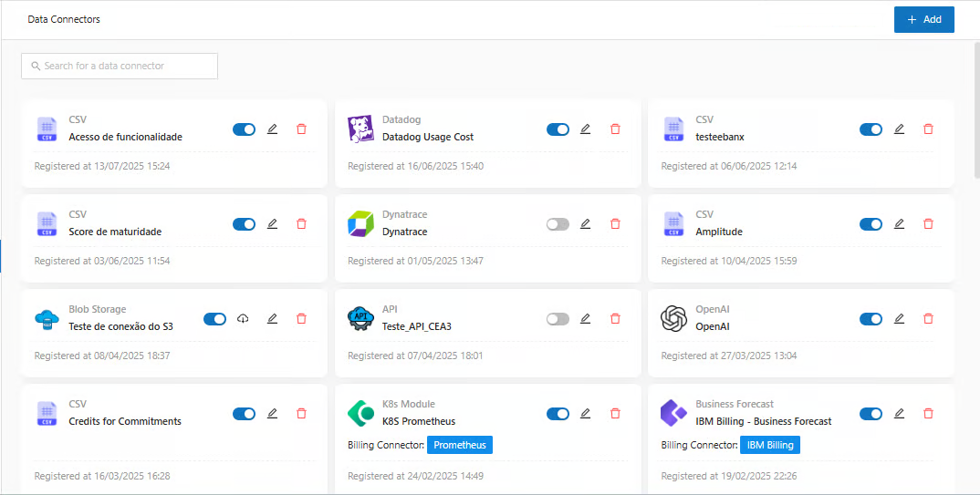This screenshot has width=980, height=495.
Task: Focus the data connector search field
Action: click(x=120, y=66)
